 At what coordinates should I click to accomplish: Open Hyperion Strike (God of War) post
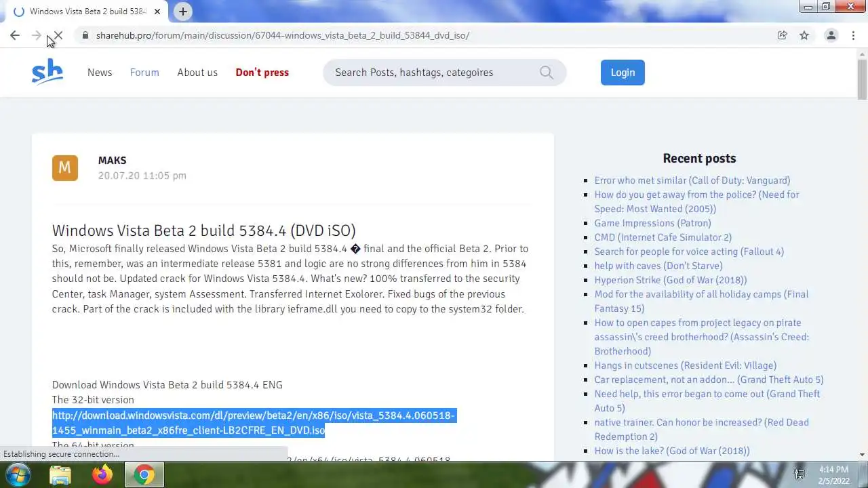[671, 280]
